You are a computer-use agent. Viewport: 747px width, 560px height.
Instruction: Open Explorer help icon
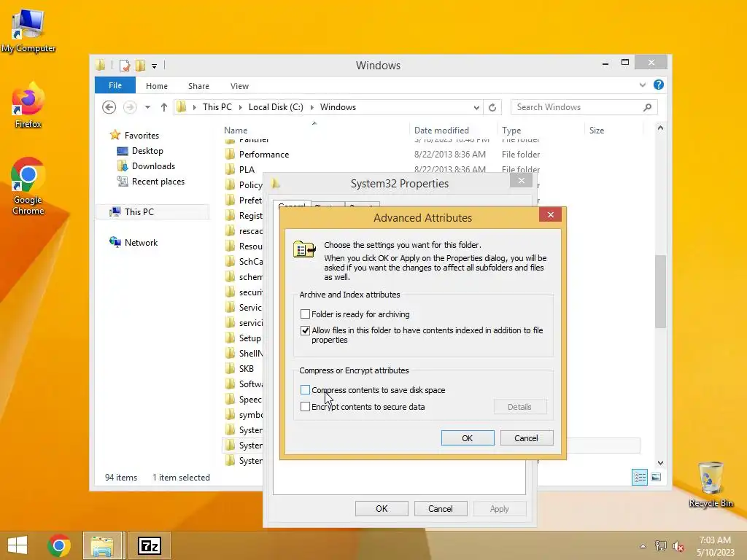point(659,85)
